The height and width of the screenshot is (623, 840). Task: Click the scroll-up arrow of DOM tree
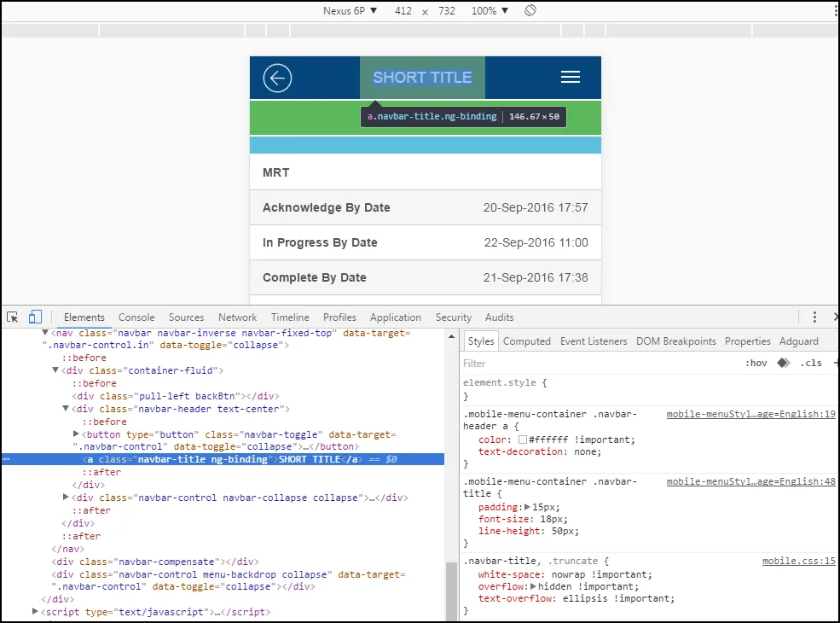click(x=452, y=336)
